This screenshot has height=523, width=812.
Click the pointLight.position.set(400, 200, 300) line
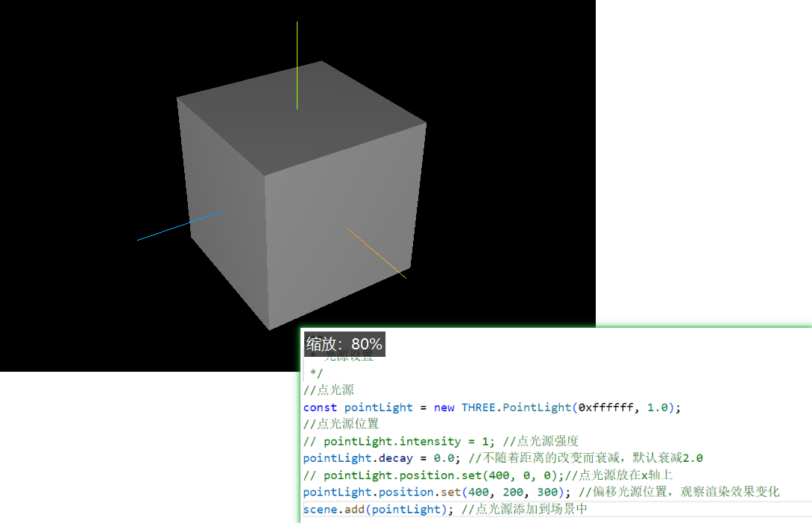click(x=541, y=492)
